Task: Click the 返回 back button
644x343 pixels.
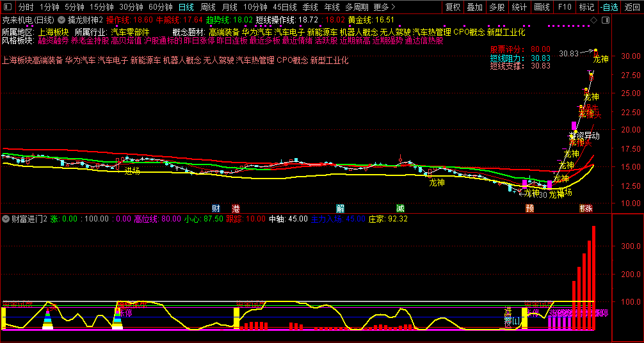Action: point(632,6)
